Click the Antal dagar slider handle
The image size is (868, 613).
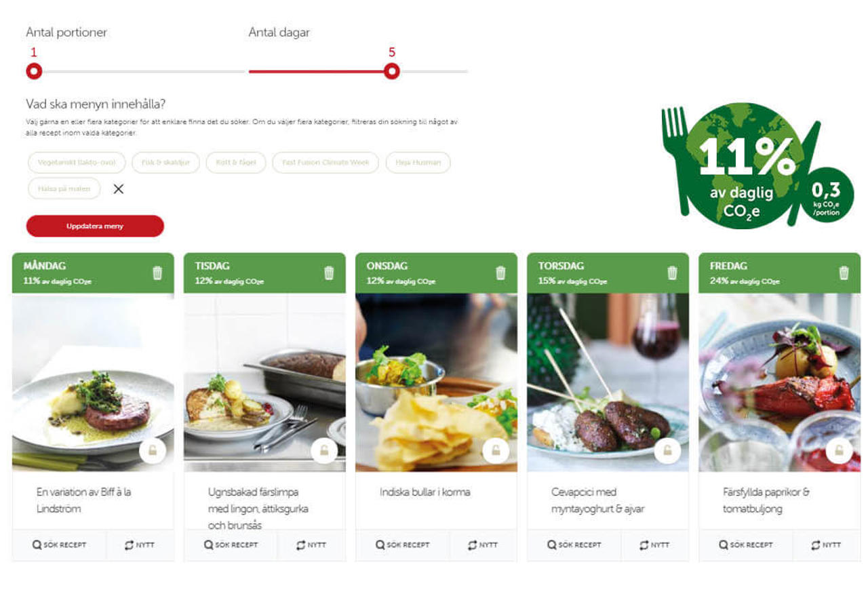pos(391,71)
